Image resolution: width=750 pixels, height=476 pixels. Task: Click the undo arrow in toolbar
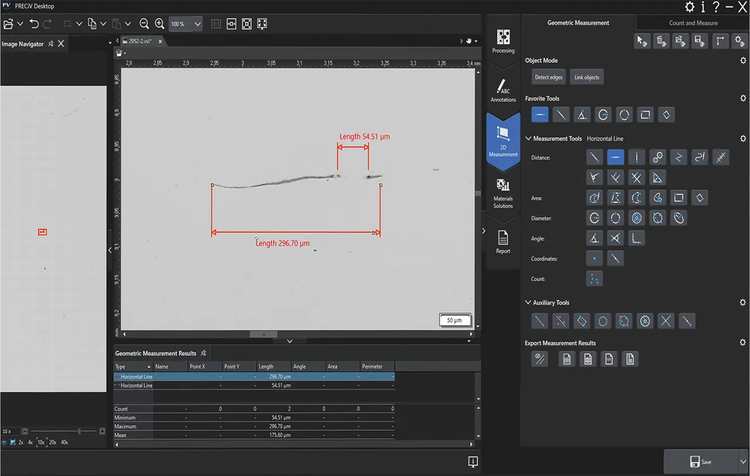coord(33,23)
